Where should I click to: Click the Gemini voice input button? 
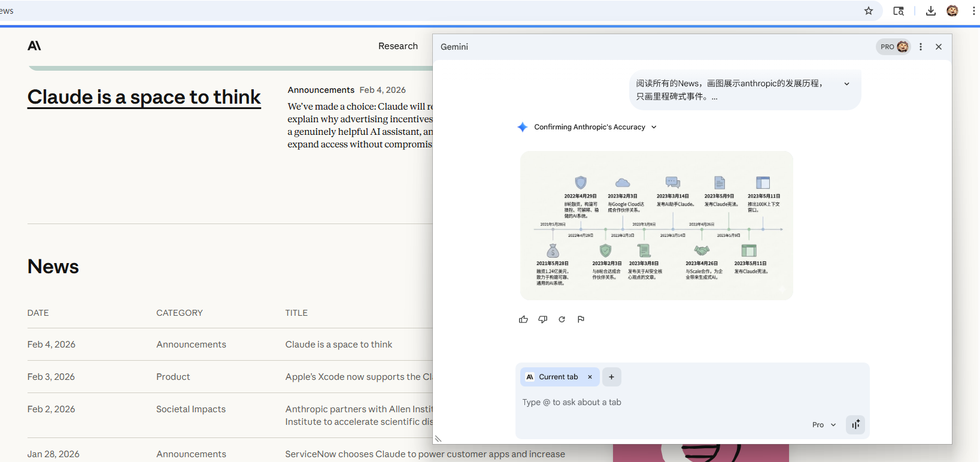(855, 424)
